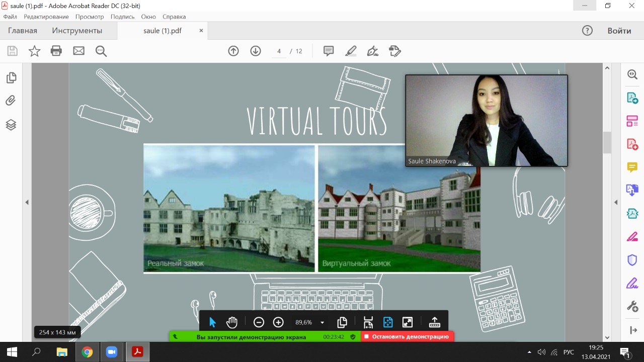Select the saule (1).pdf document tab
The image size is (644, 362).
point(163,31)
